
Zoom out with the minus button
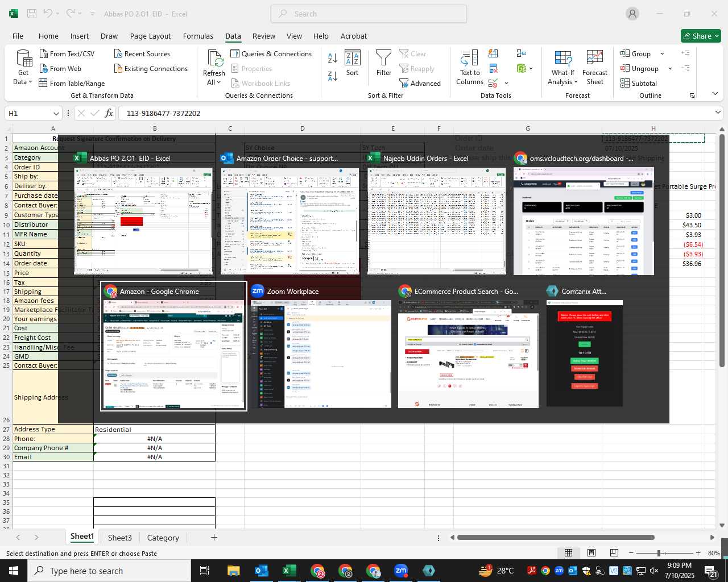pos(631,553)
